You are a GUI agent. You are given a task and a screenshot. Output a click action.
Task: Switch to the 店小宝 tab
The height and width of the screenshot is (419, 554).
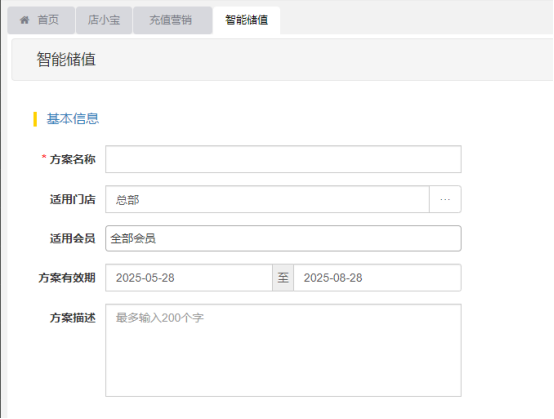[x=104, y=20]
